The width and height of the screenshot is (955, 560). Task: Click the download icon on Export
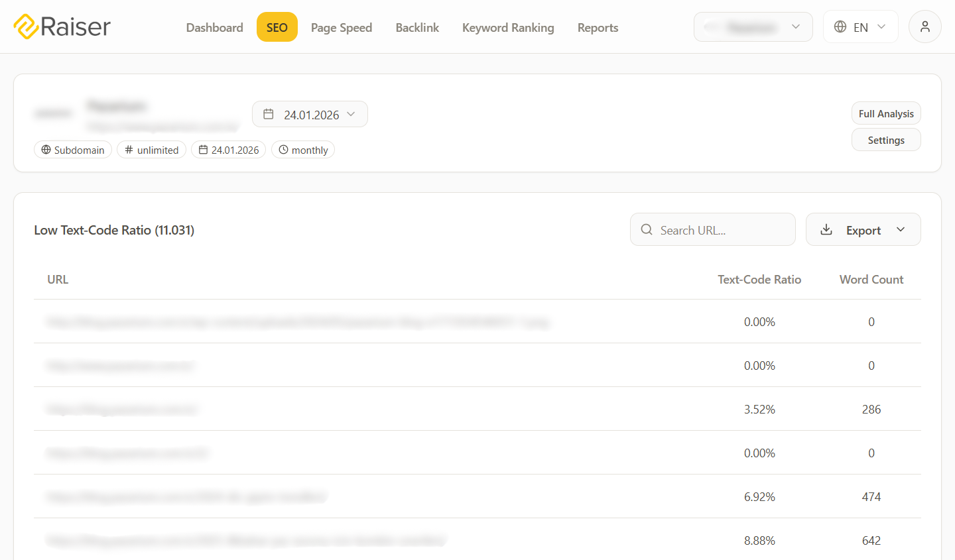[x=826, y=230]
